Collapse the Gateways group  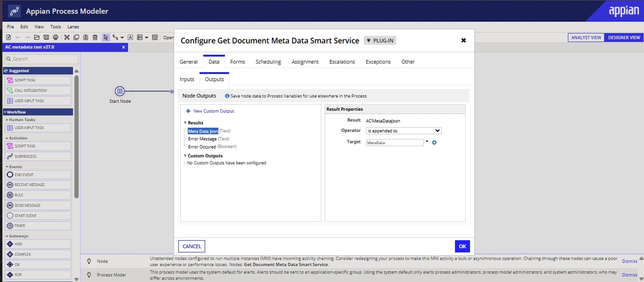click(x=7, y=236)
